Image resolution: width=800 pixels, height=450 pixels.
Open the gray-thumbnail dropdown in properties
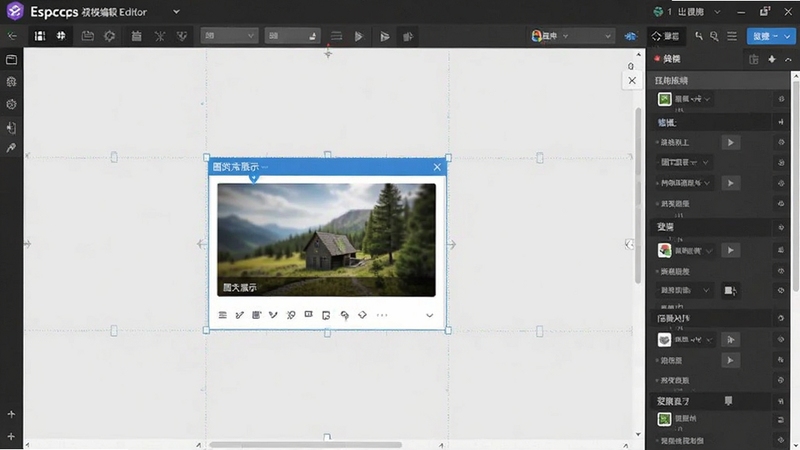[685, 340]
